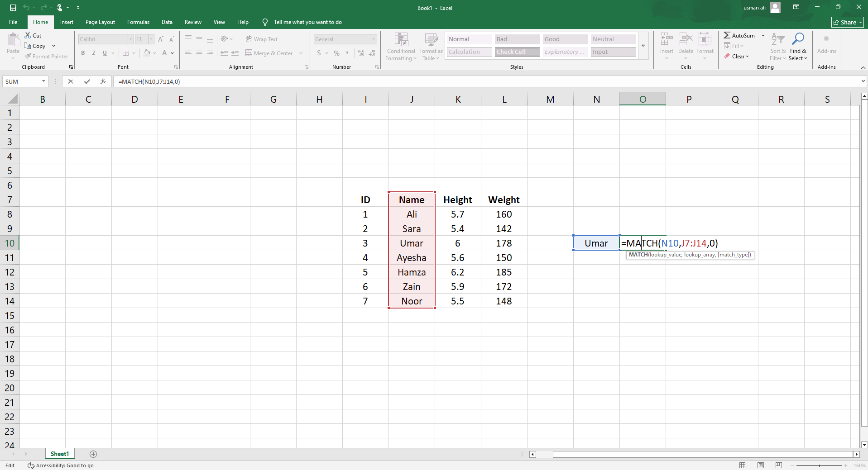868x470 pixels.
Task: Toggle Italic formatting
Action: pyautogui.click(x=94, y=53)
